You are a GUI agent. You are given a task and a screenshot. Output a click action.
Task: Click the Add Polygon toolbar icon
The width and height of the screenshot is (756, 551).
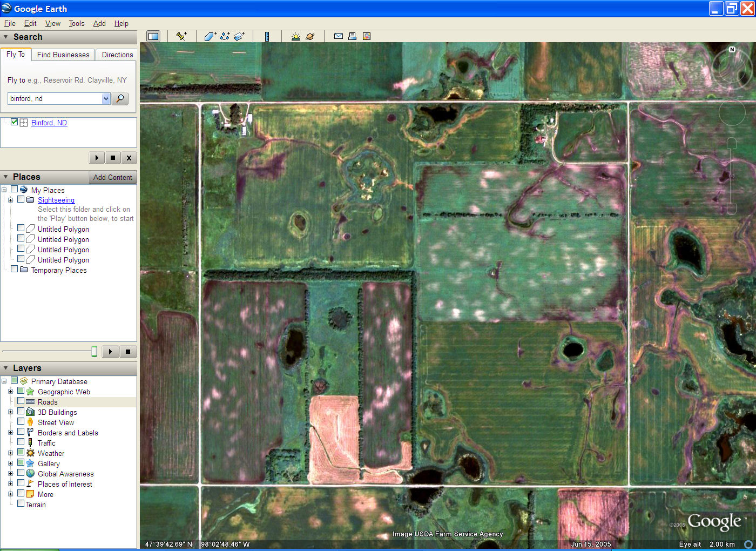pos(210,36)
